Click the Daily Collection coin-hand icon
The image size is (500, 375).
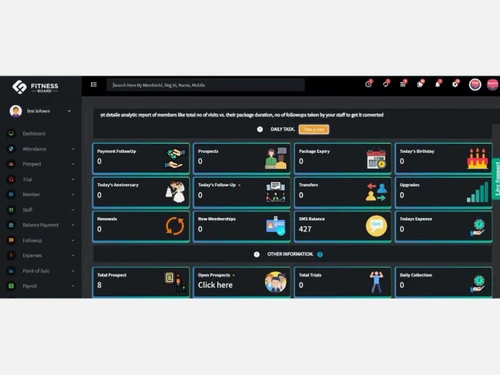point(478,283)
